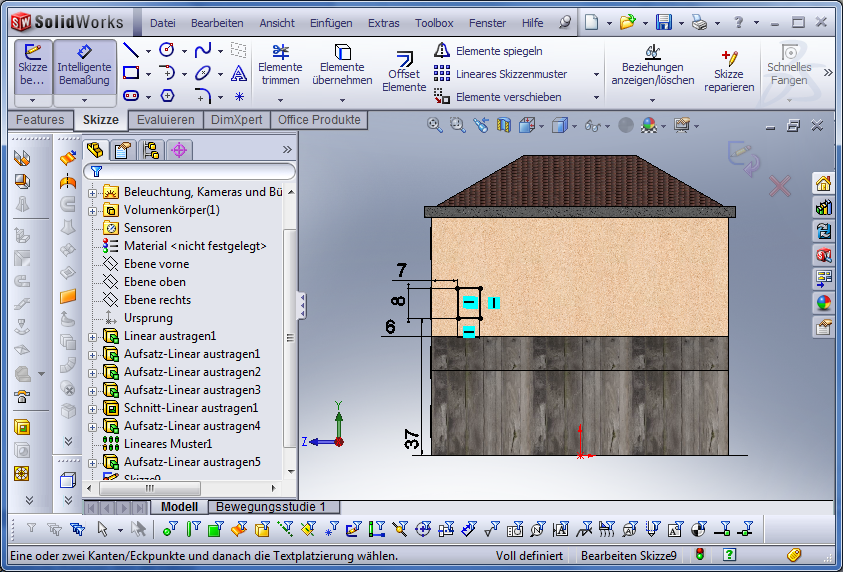Choose the Elemente spiegeln mirror tool

click(x=498, y=51)
